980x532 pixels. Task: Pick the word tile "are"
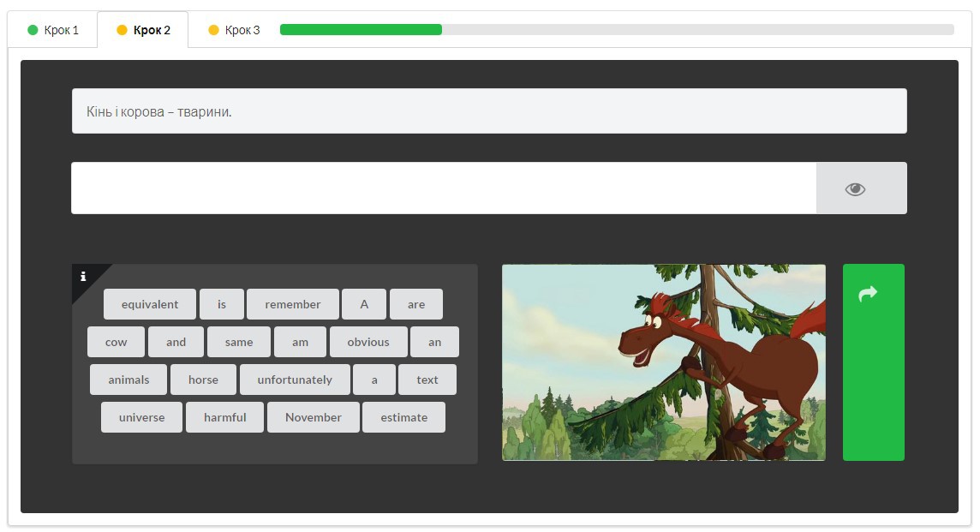pyautogui.click(x=416, y=304)
